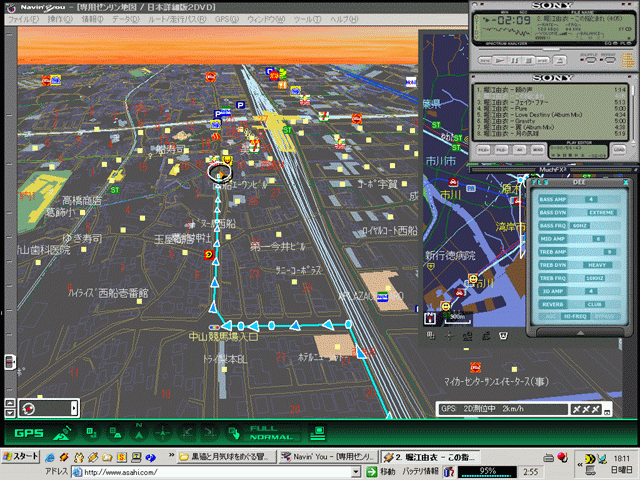The width and height of the screenshot is (640, 480).
Task: Change the TREB DYN HEAVY setting
Action: coord(597,265)
